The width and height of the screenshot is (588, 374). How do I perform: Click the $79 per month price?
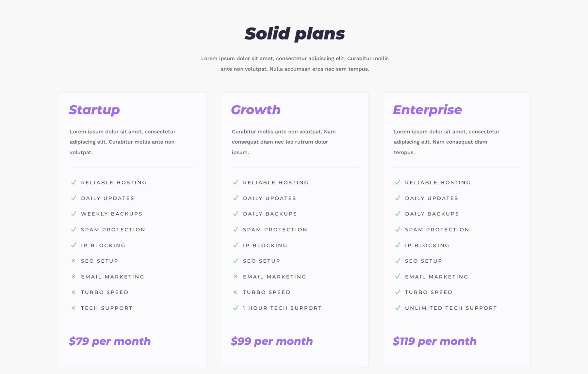(110, 341)
